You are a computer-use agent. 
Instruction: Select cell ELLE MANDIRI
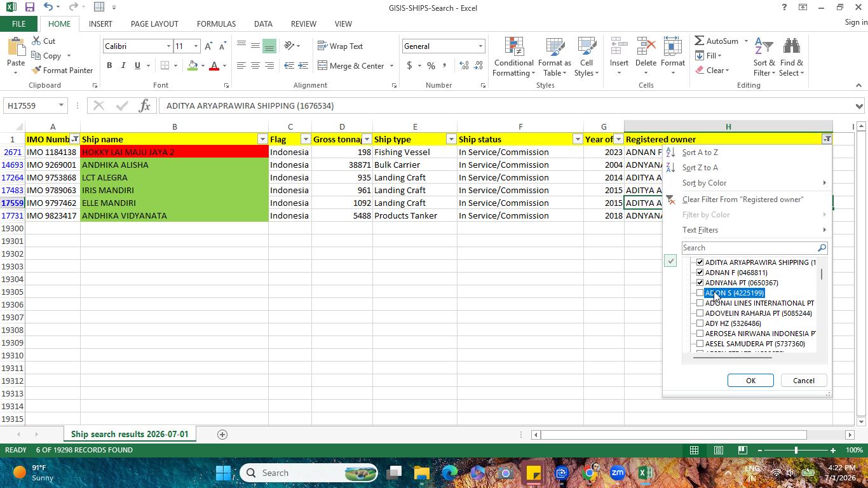(x=174, y=203)
